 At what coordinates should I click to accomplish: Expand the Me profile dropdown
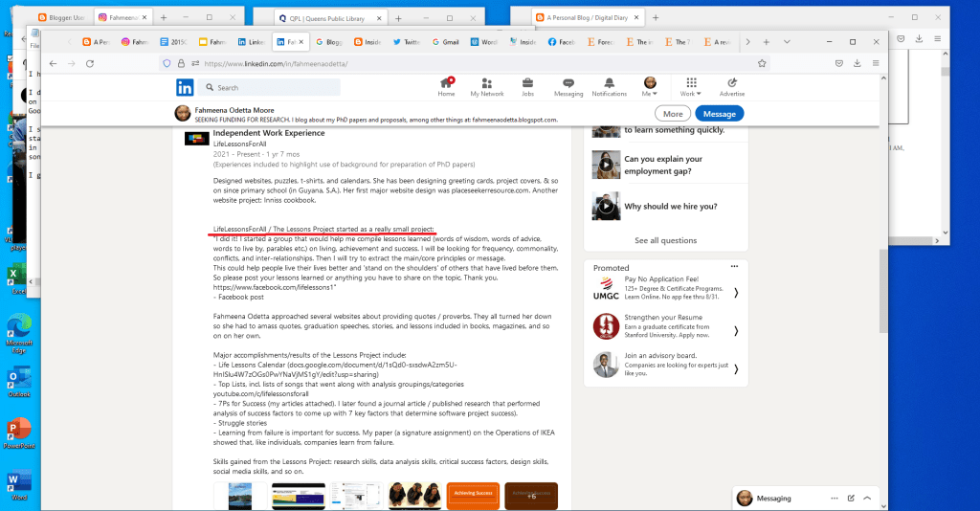(650, 87)
